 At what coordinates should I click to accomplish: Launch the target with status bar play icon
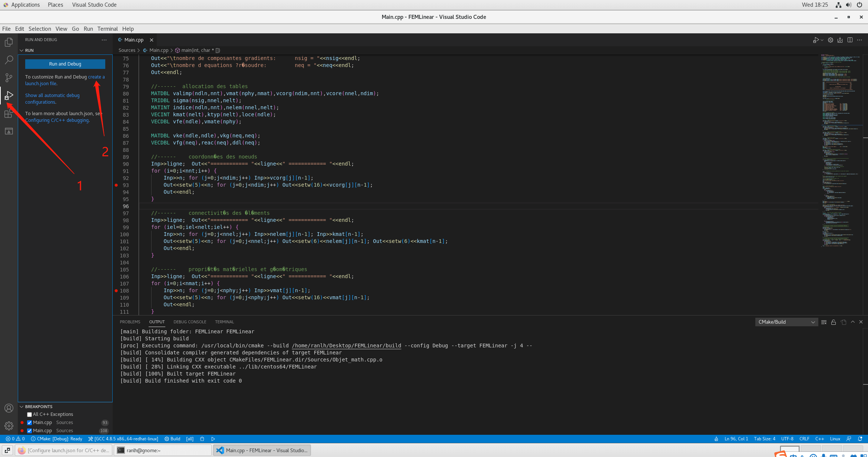pyautogui.click(x=213, y=439)
